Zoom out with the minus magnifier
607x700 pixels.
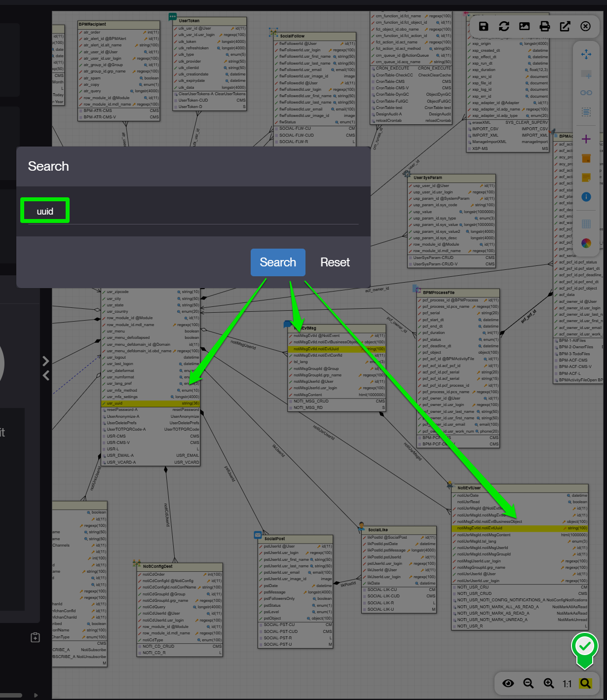529,683
